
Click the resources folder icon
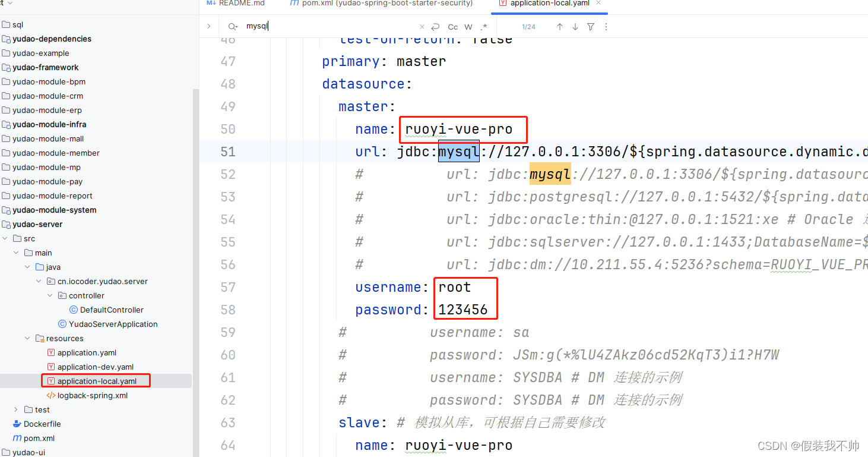tap(40, 338)
